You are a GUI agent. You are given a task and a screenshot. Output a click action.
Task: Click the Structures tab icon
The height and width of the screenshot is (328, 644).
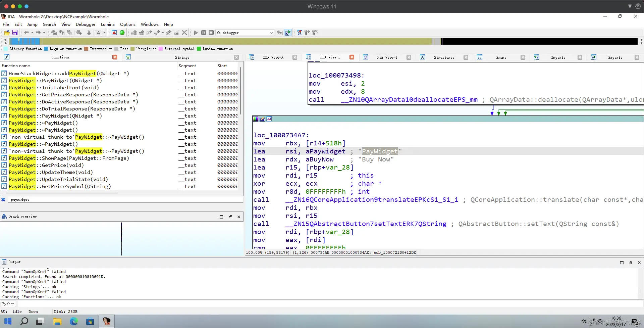click(423, 57)
